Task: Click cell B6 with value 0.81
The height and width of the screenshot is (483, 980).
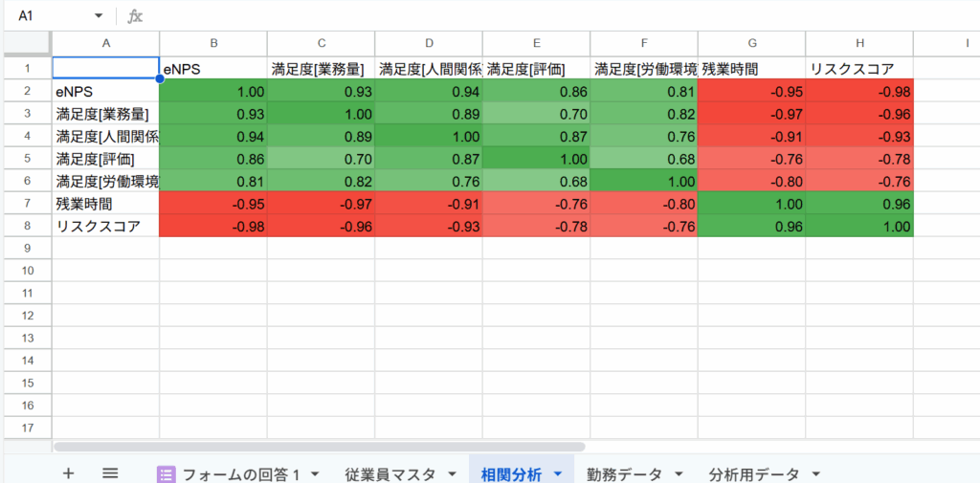Action: (213, 181)
